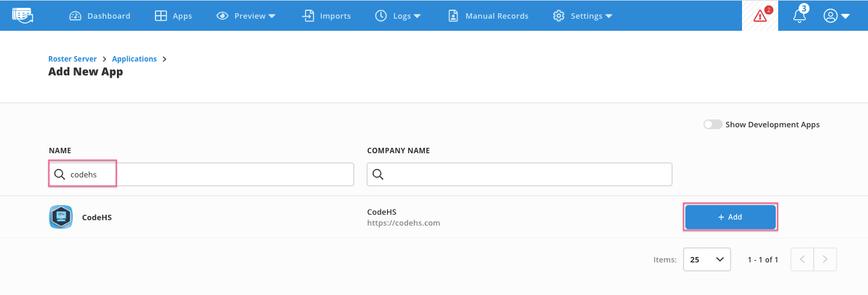Viewport: 868px width, 295px height.
Task: Open the notifications bell icon
Action: coord(800,16)
